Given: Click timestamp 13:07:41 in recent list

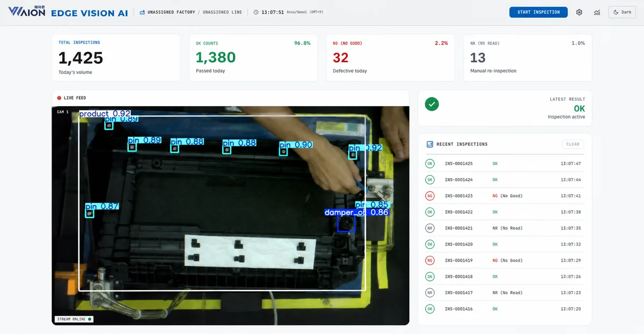Looking at the screenshot, I should point(571,196).
